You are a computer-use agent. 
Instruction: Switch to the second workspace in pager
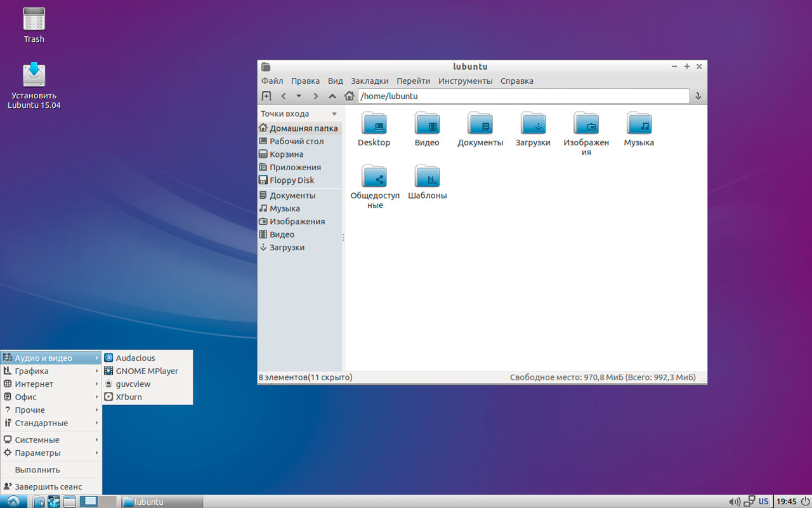click(x=107, y=502)
